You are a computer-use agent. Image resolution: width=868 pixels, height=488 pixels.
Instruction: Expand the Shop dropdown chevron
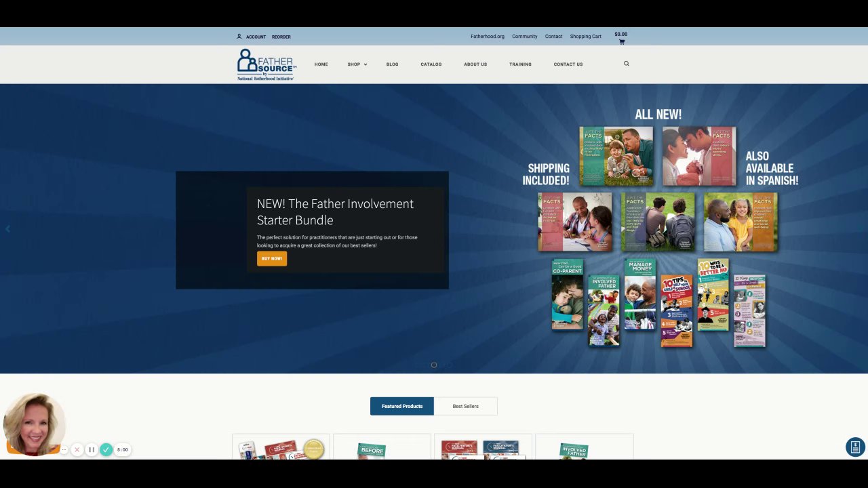(x=365, y=64)
